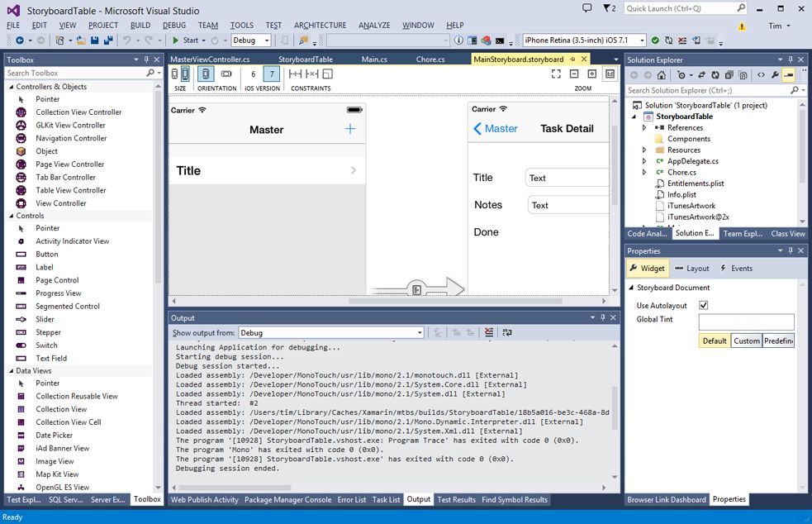Select iOS version 6 in designer

point(254,74)
